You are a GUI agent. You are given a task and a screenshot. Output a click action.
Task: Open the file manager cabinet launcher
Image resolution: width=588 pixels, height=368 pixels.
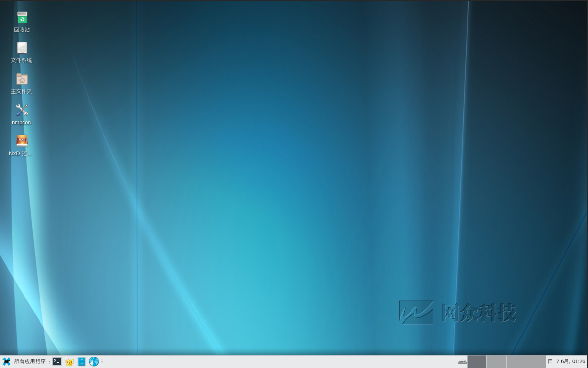pos(82,361)
